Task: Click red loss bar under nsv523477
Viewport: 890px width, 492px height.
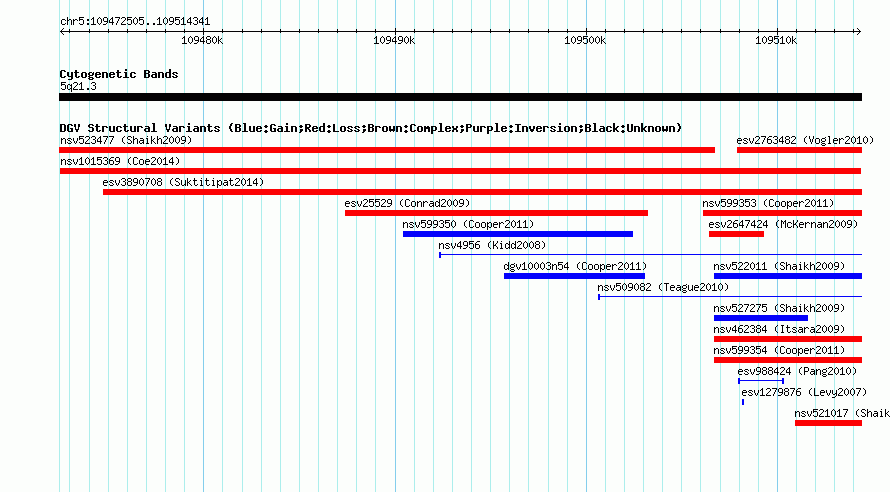Action: pos(387,150)
